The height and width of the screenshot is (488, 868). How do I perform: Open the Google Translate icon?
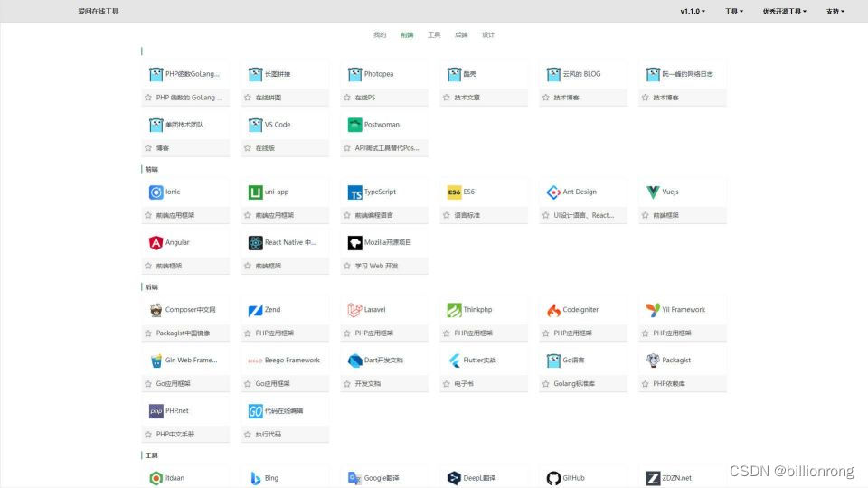click(354, 478)
